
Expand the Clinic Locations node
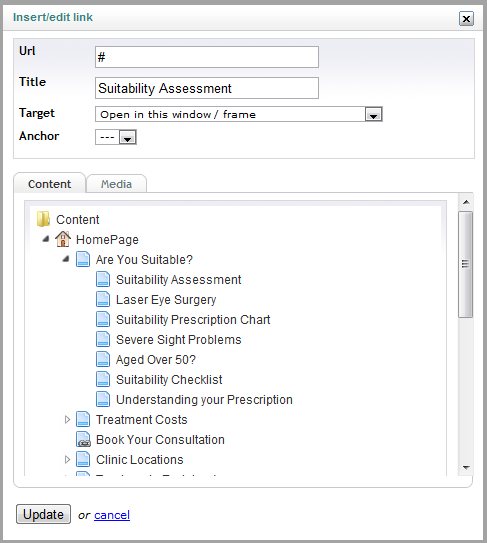(x=67, y=460)
